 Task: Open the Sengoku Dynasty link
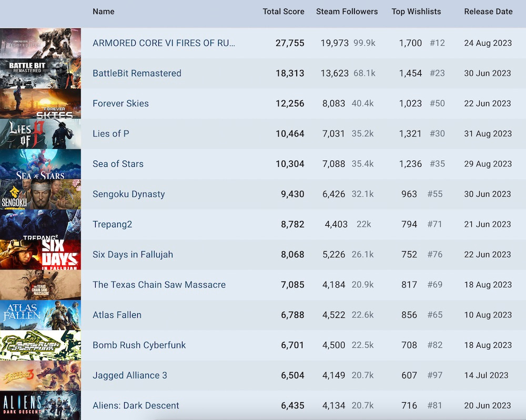tap(130, 194)
